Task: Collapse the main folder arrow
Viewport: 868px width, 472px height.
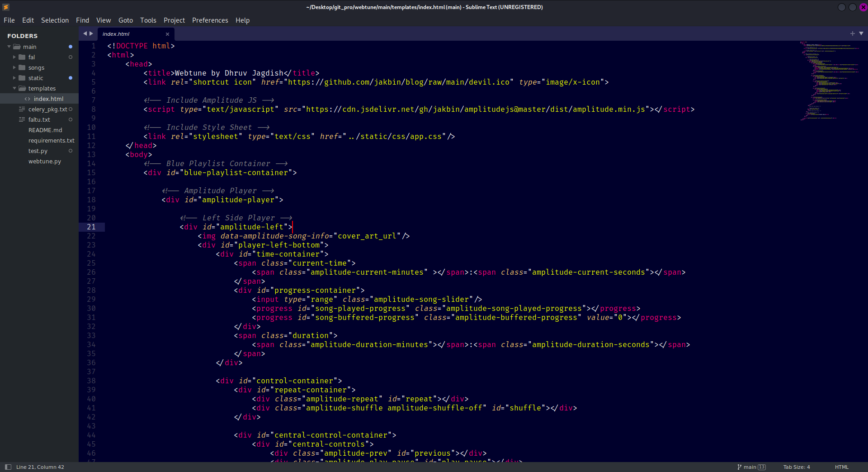Action: [9, 47]
